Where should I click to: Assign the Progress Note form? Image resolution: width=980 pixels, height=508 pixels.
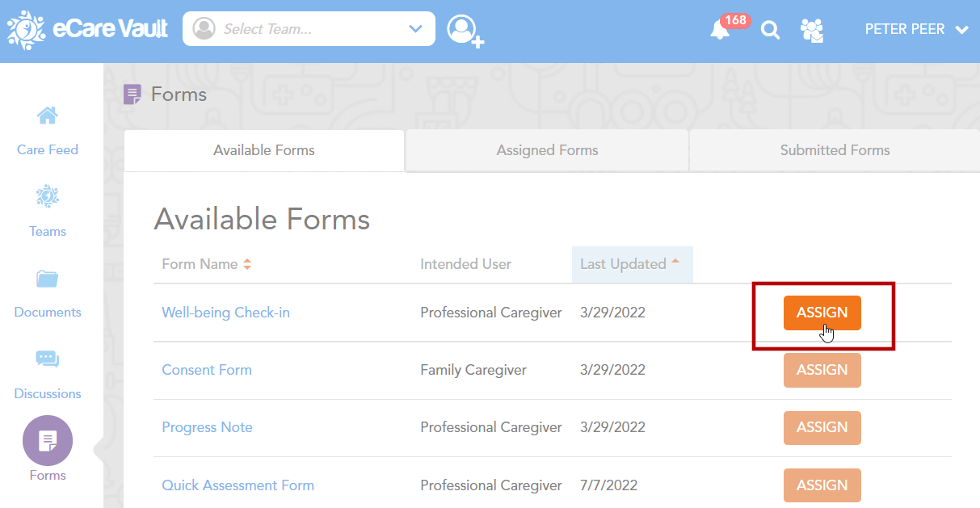[822, 428]
